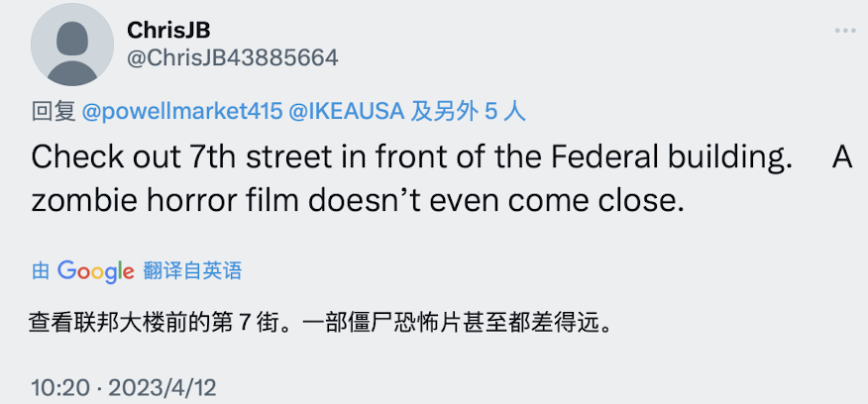Open the tweet's more options ellipsis
This screenshot has height=404, width=868.
pos(844,31)
